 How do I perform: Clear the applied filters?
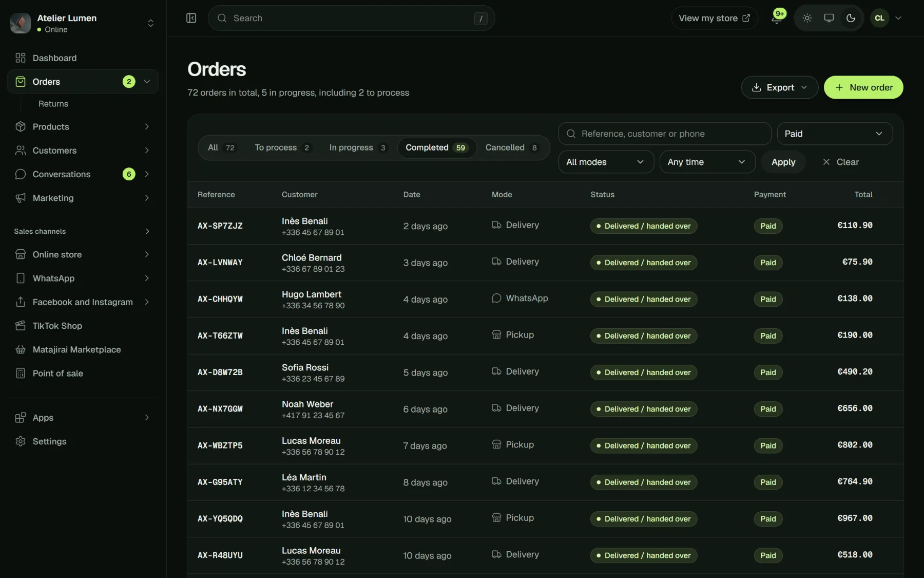pos(840,162)
